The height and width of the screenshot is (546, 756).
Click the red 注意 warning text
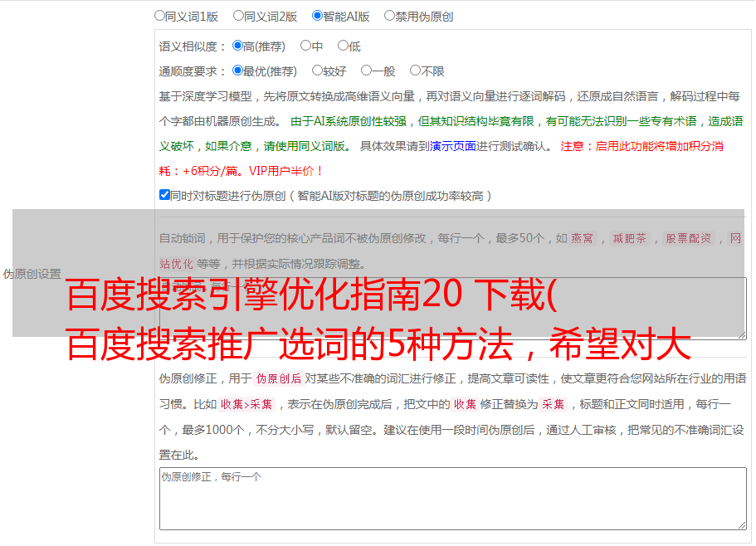coord(573,146)
